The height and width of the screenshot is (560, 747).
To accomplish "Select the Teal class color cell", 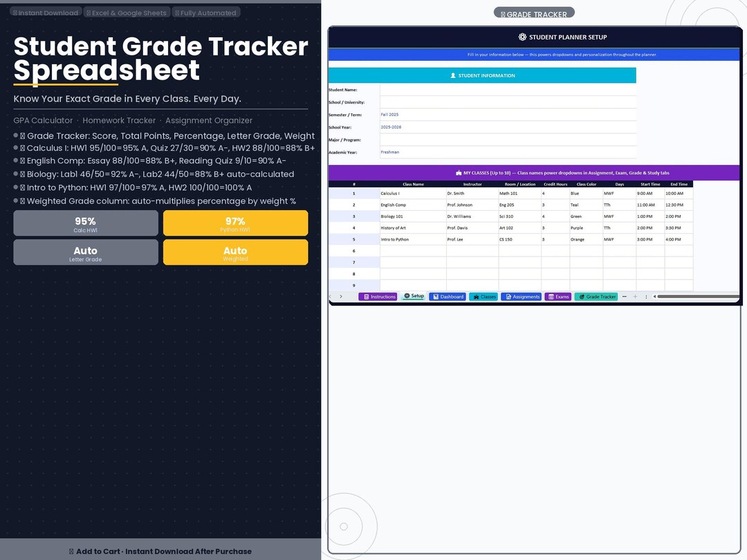I will 586,205.
